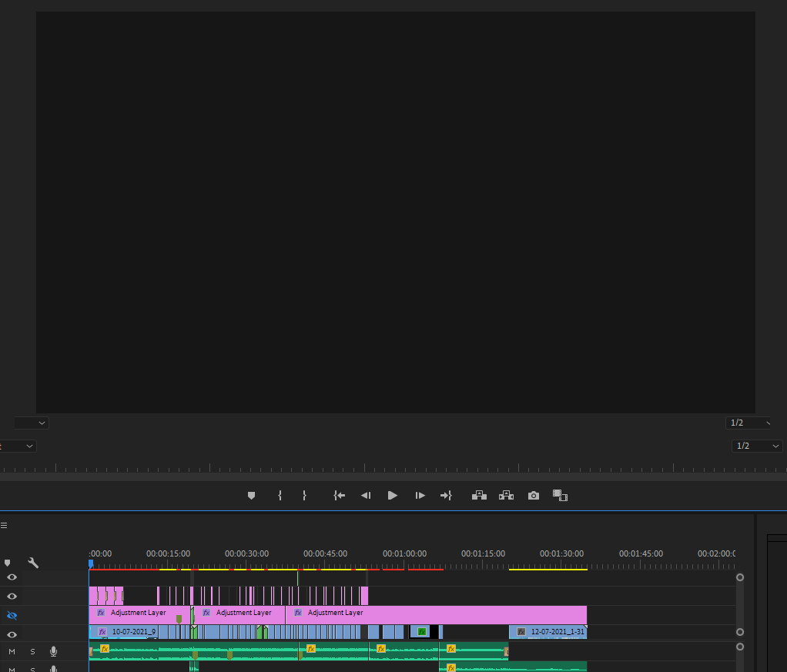Show the hidden track with the crossed-out eye icon
This screenshot has width=787, height=672.
pyautogui.click(x=12, y=615)
